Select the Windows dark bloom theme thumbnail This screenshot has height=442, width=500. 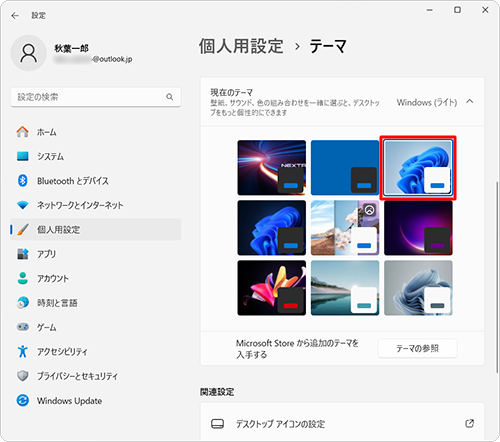[271, 228]
